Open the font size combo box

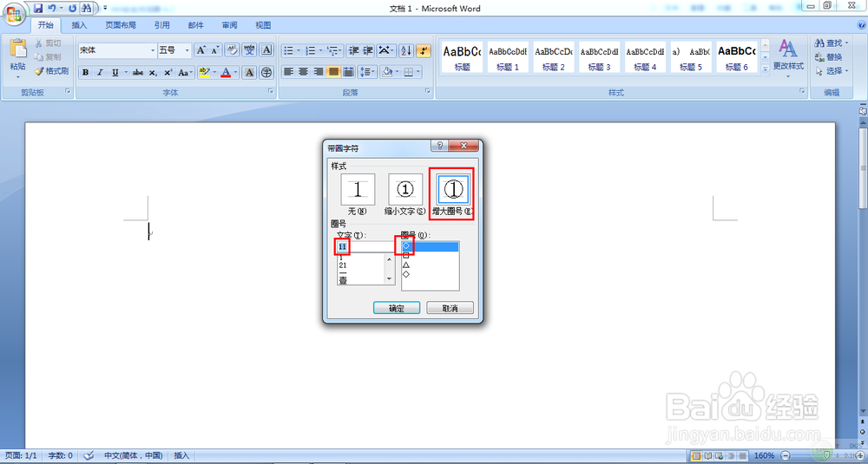point(174,50)
